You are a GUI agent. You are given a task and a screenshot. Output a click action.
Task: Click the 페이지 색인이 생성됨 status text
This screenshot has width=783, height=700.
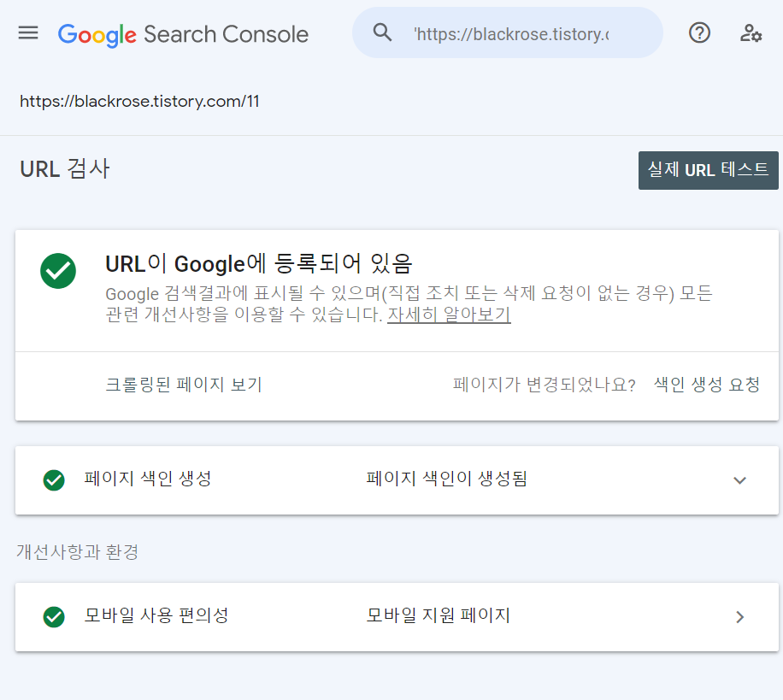pyautogui.click(x=447, y=479)
